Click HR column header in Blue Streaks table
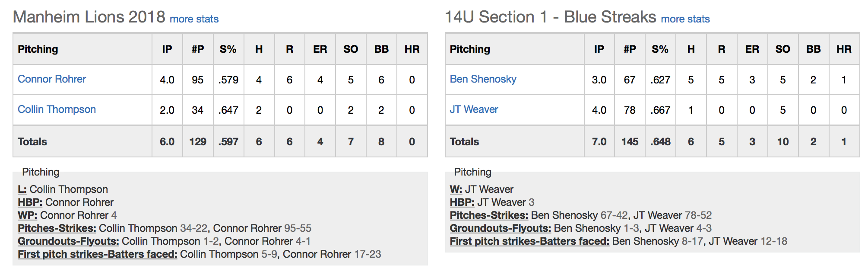 click(x=844, y=49)
